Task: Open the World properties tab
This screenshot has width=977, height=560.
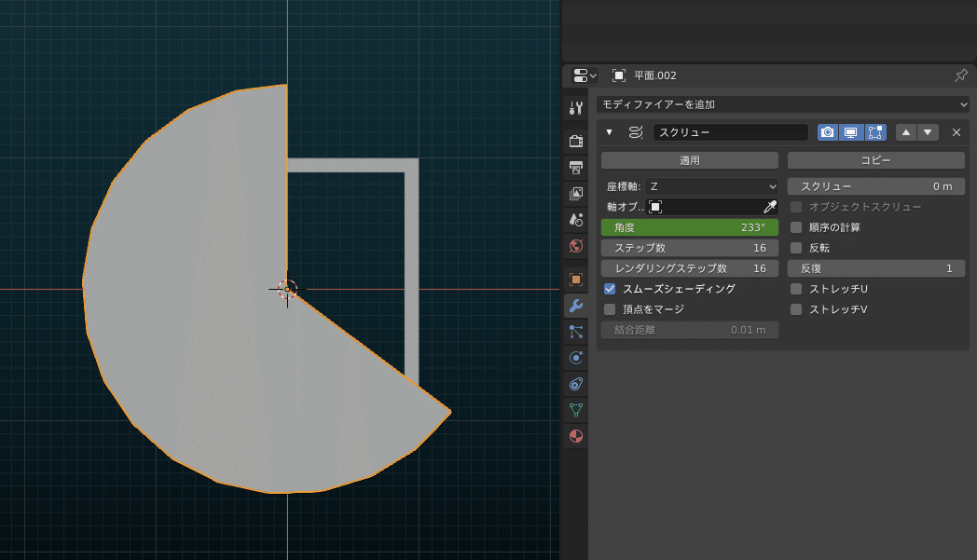Action: (x=575, y=245)
